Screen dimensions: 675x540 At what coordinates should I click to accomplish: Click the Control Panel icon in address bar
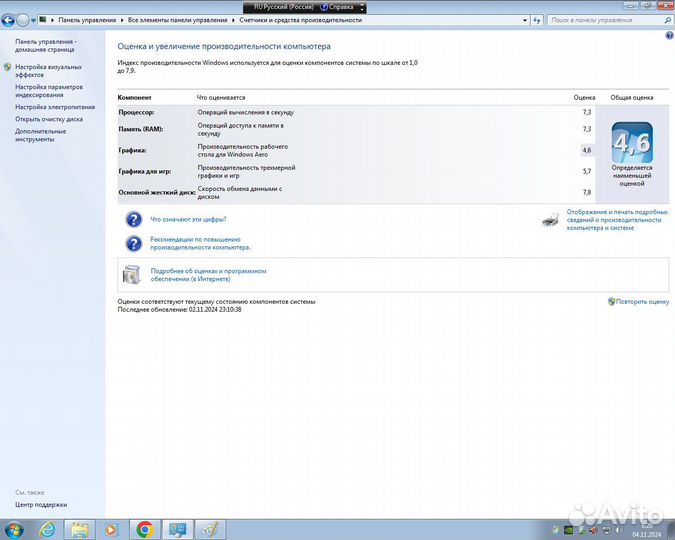[43, 19]
